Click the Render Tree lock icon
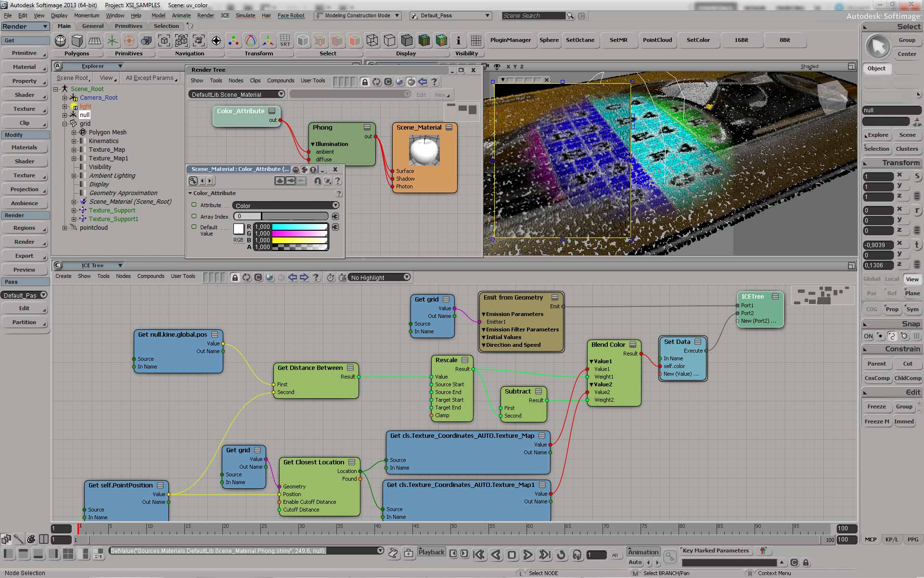The height and width of the screenshot is (578, 924). (x=365, y=82)
